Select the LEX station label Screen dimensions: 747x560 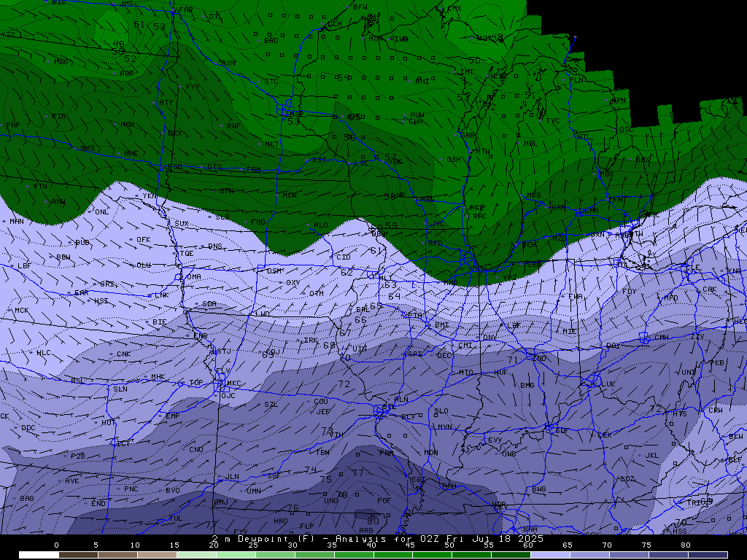tap(605, 435)
